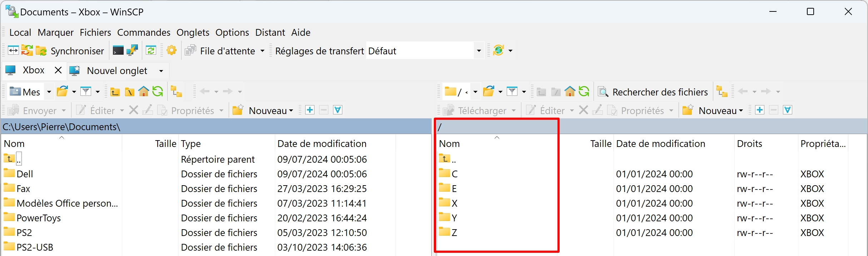Go to local root directory icon
Screen dimensions: 868x256
(x=129, y=92)
